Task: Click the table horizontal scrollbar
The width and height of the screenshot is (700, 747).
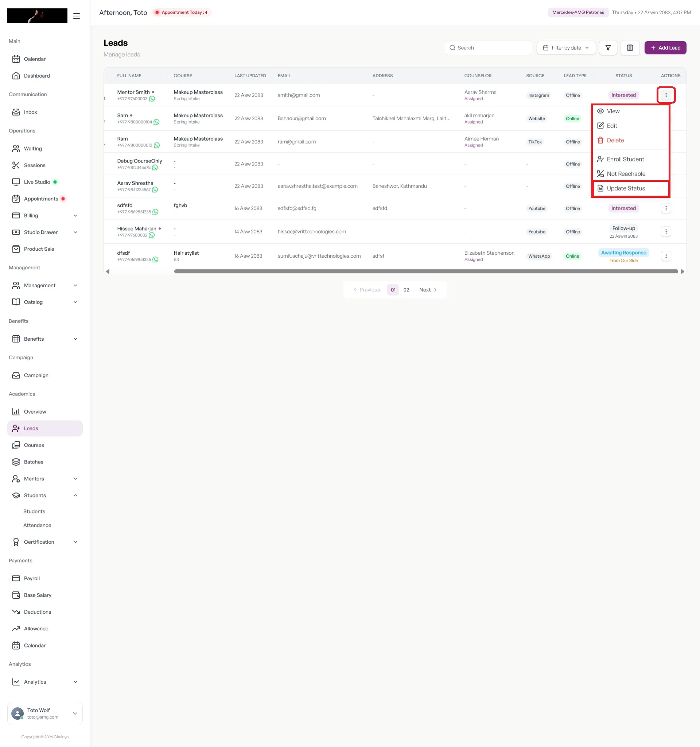Action: click(x=425, y=271)
